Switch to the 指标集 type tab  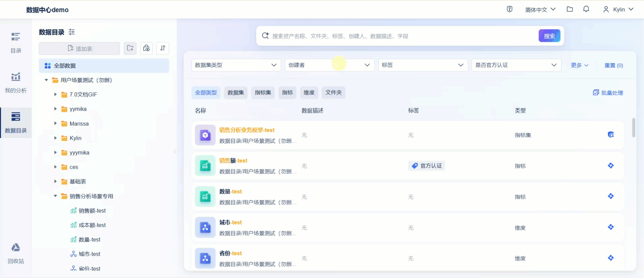(263, 92)
